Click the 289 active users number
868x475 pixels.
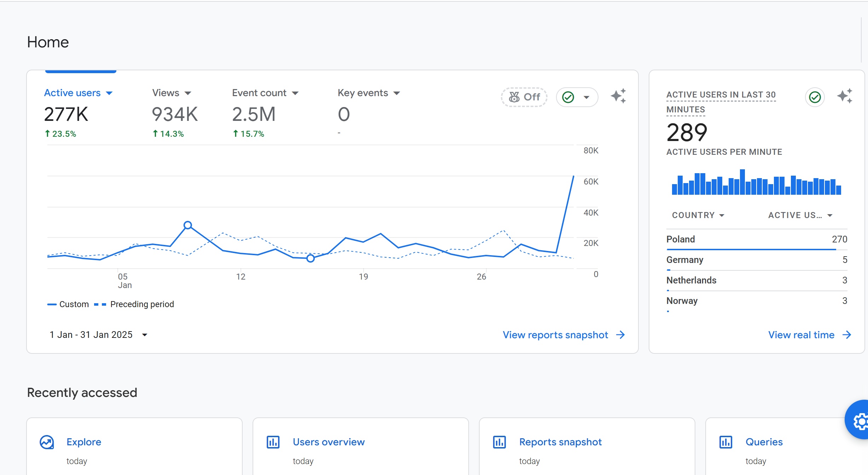(687, 133)
